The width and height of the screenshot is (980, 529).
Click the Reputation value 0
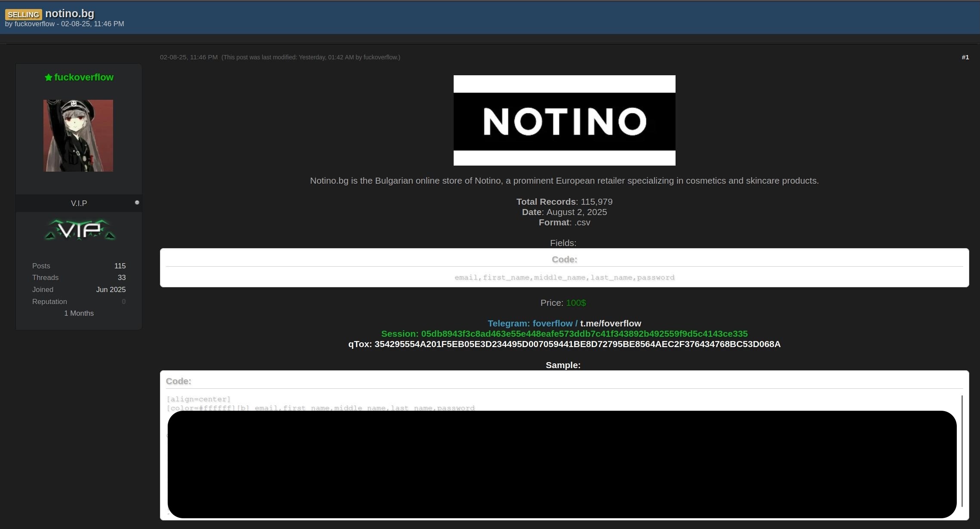[x=124, y=301]
